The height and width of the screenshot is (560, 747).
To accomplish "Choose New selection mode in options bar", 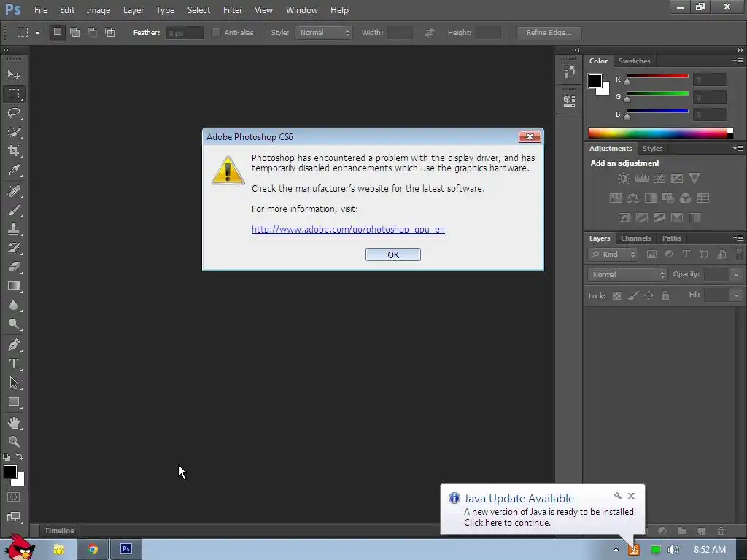I will (x=57, y=32).
